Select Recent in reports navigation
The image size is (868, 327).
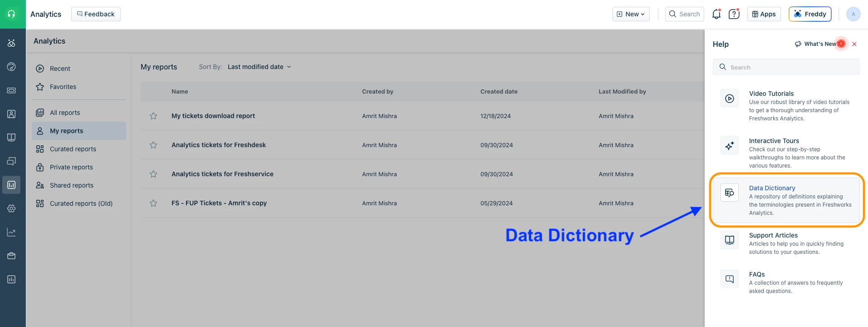79,69
